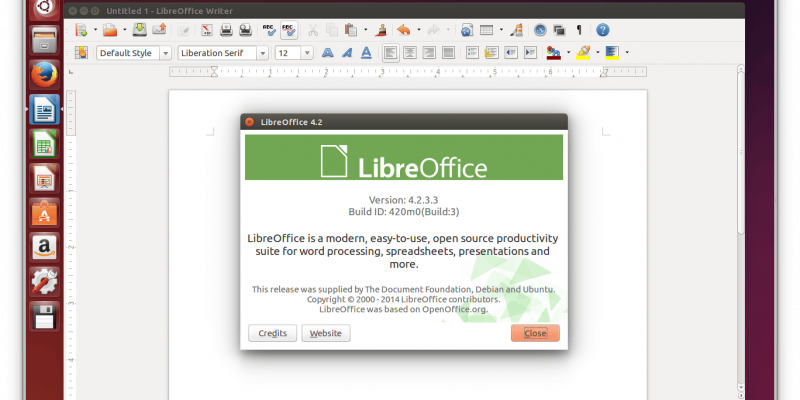The height and width of the screenshot is (400, 800).
Task: Open background color dropdown arrow
Action: pos(627,53)
